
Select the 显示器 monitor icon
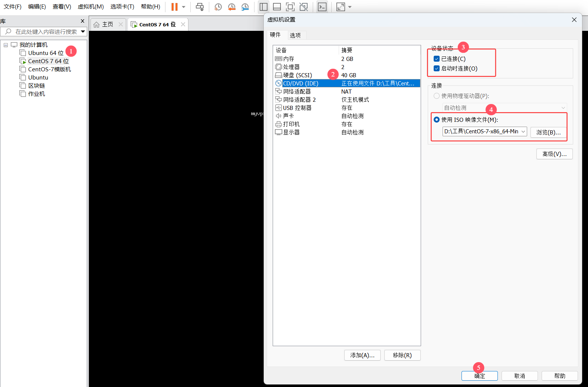(279, 132)
